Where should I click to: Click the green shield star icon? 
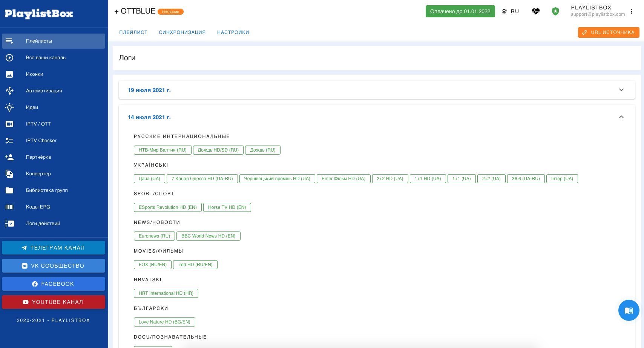click(555, 11)
